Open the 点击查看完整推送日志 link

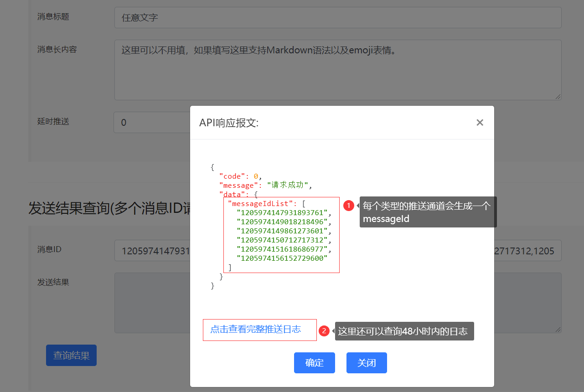tap(255, 330)
